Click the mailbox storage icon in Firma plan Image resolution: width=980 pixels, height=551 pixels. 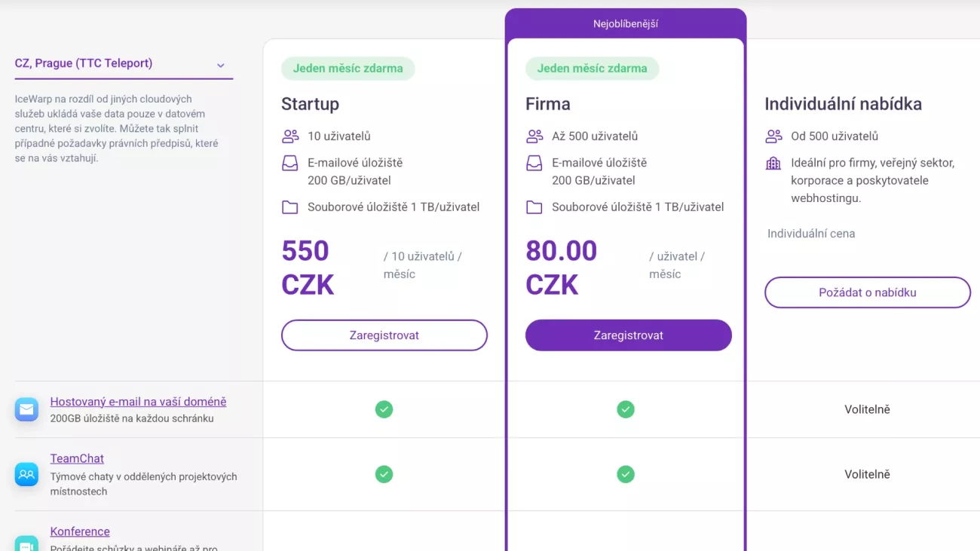[534, 163]
